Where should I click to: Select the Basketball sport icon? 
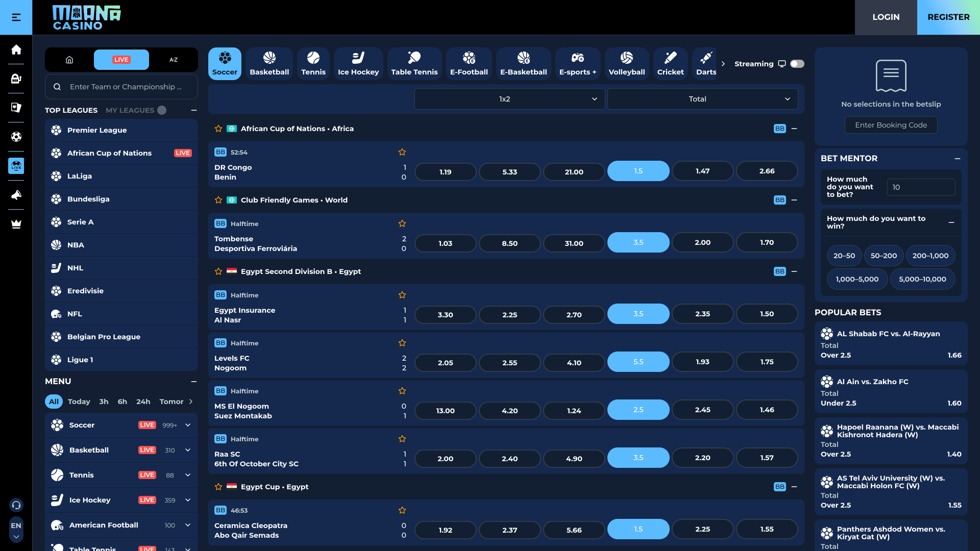pyautogui.click(x=269, y=64)
